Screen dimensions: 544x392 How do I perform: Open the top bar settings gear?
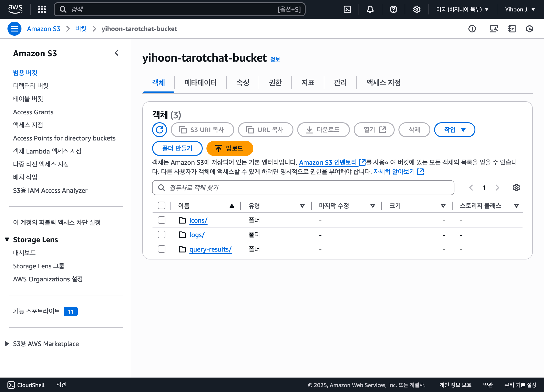416,9
